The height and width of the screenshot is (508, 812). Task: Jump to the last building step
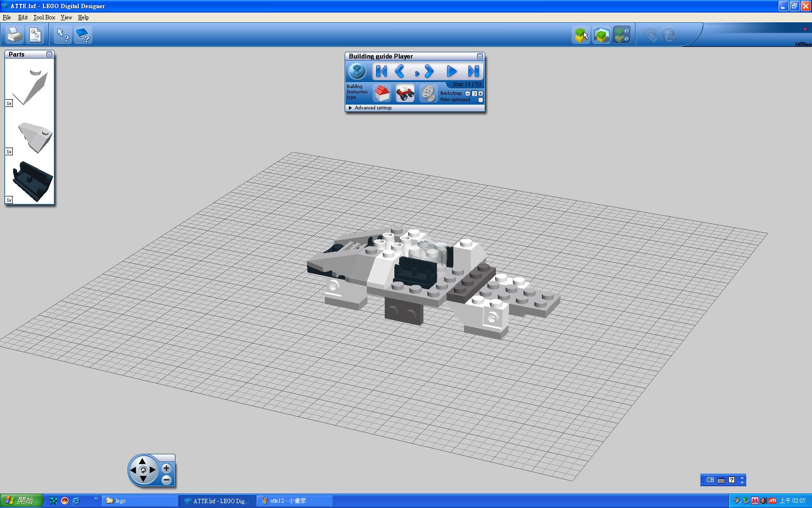click(474, 72)
